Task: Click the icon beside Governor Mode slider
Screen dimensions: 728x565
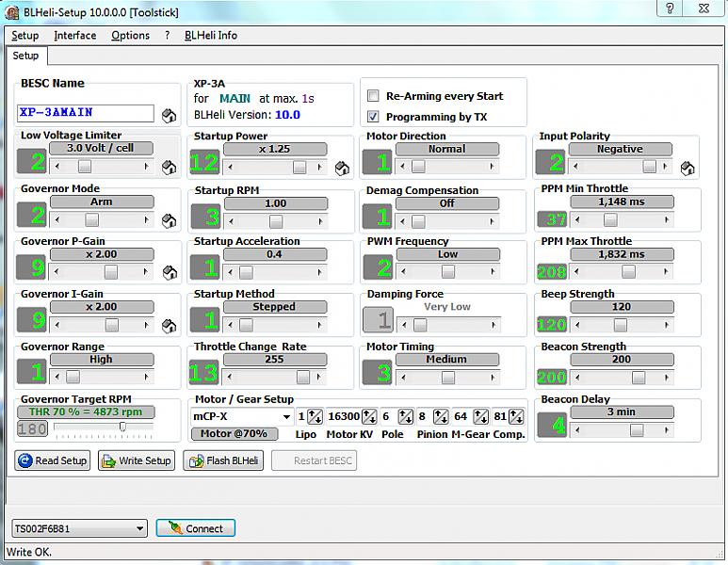Action: pyautogui.click(x=169, y=220)
